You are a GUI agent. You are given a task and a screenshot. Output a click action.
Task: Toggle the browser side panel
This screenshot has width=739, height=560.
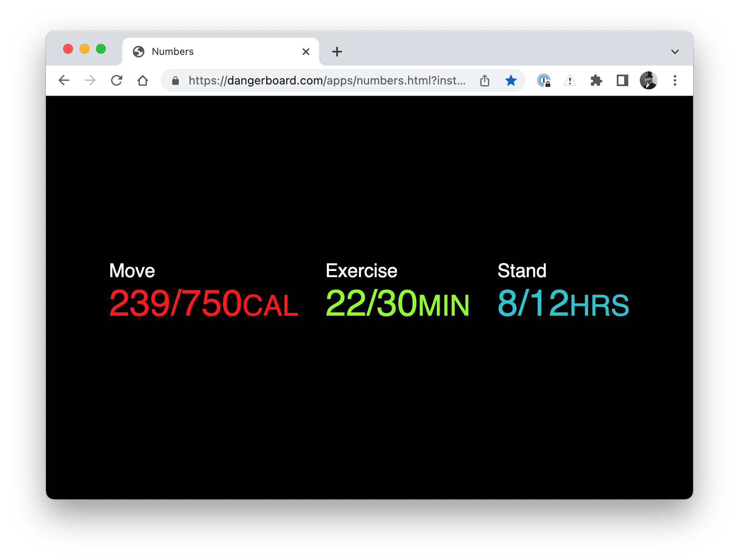pos(623,80)
